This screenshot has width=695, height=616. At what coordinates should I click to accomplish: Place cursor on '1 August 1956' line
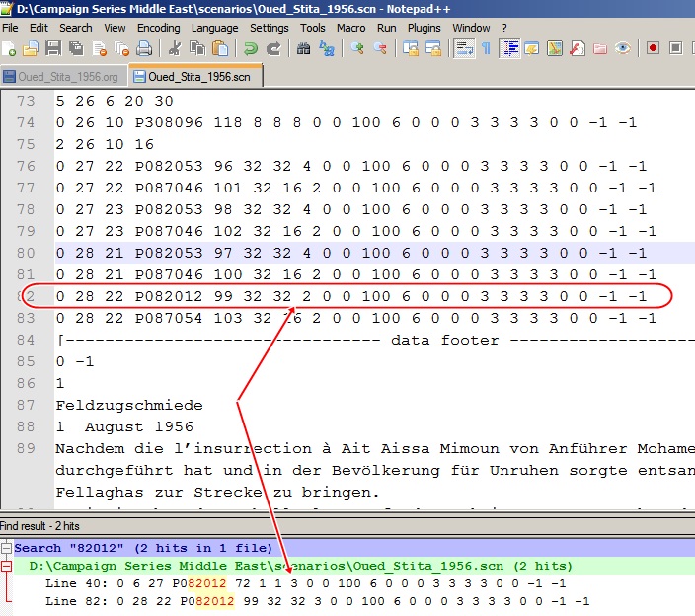(x=124, y=426)
